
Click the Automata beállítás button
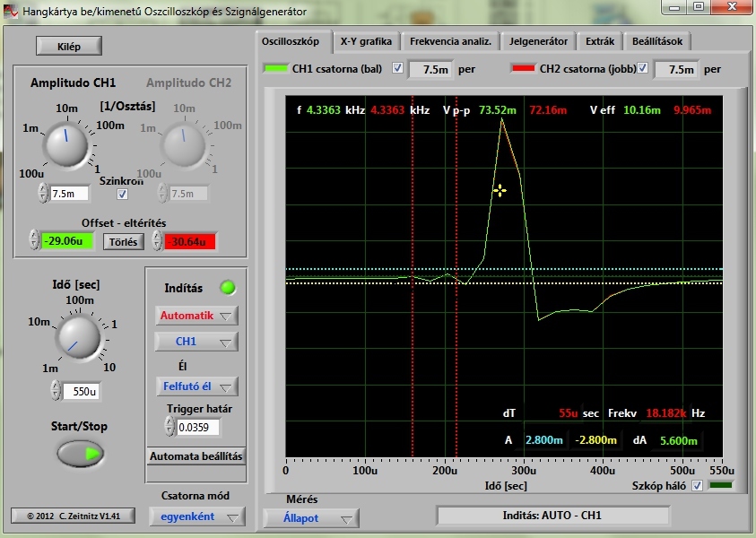[x=196, y=456]
